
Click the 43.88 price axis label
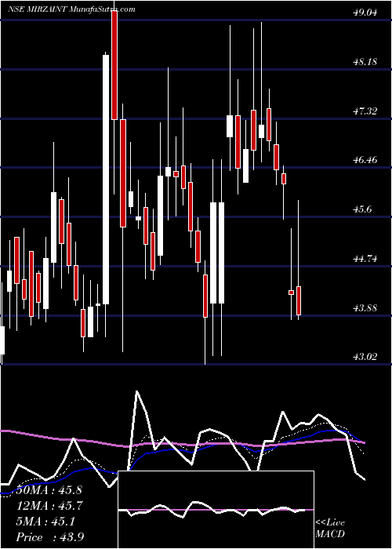[365, 308]
